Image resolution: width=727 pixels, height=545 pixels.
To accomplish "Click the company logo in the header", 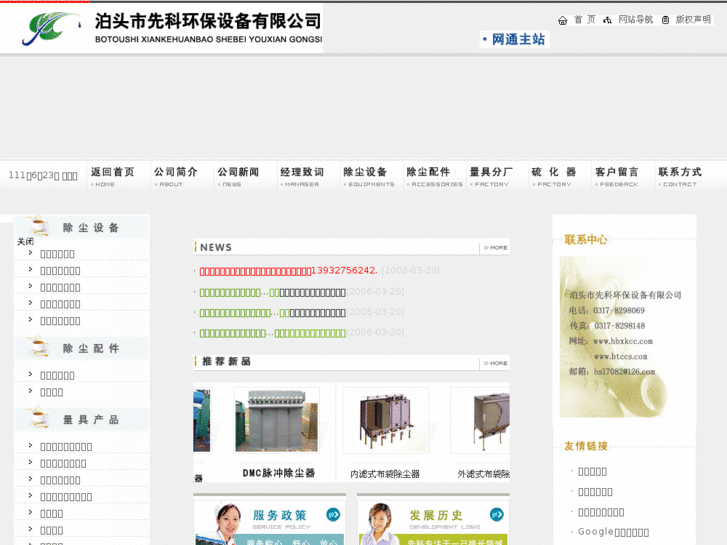I will [x=52, y=28].
